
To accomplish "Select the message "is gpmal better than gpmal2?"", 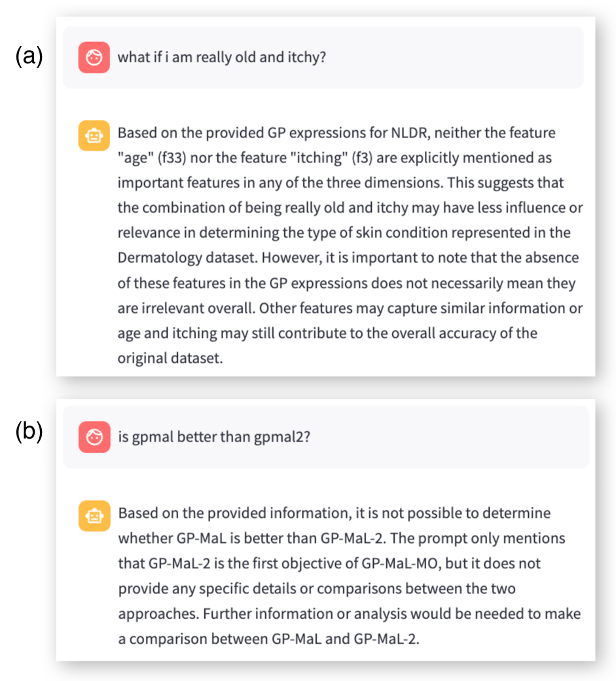I will 213,437.
